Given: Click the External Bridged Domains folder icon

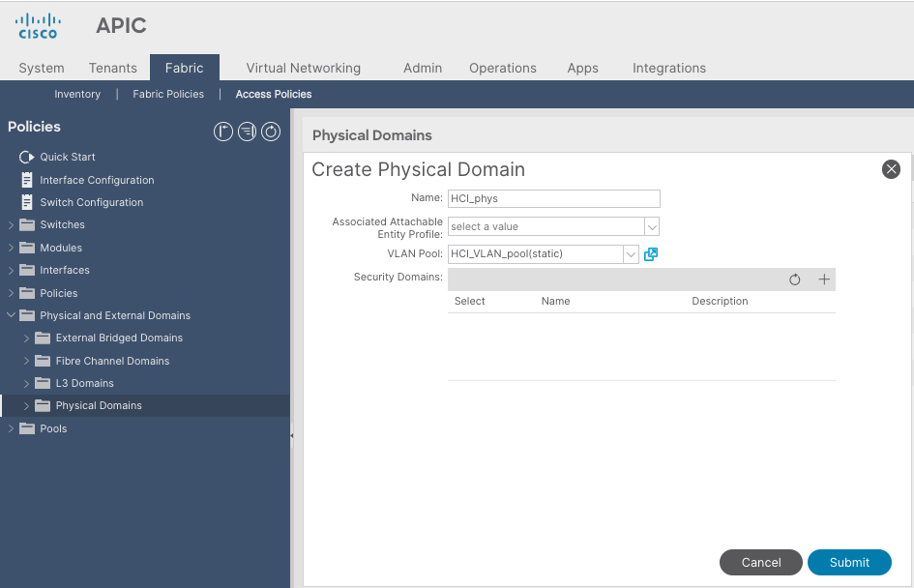Looking at the screenshot, I should [43, 338].
